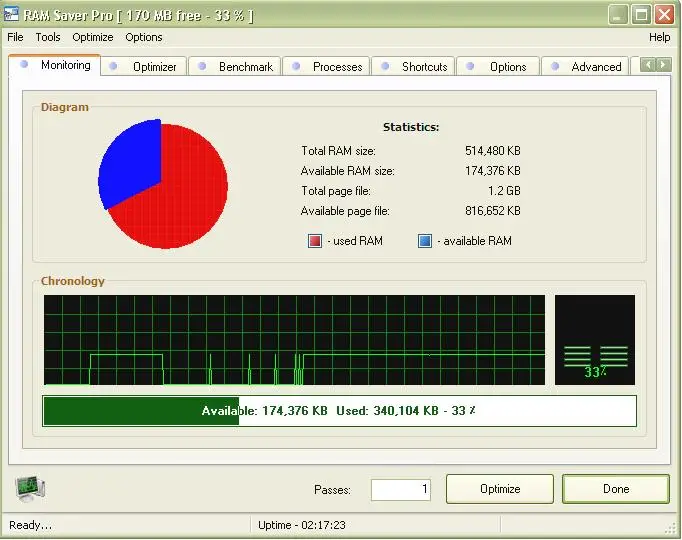Switch to the Optimizer tab
Screen dimensions: 682x540
click(144, 67)
